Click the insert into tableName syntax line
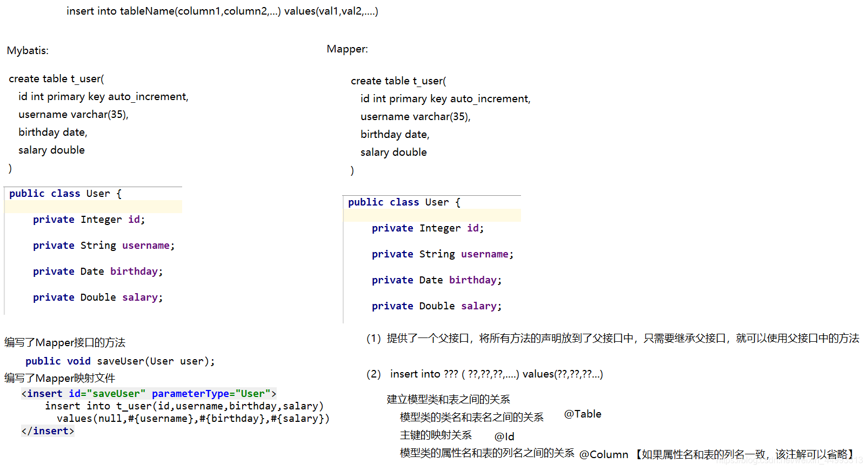Viewport: 868px width, 470px height. [222, 11]
